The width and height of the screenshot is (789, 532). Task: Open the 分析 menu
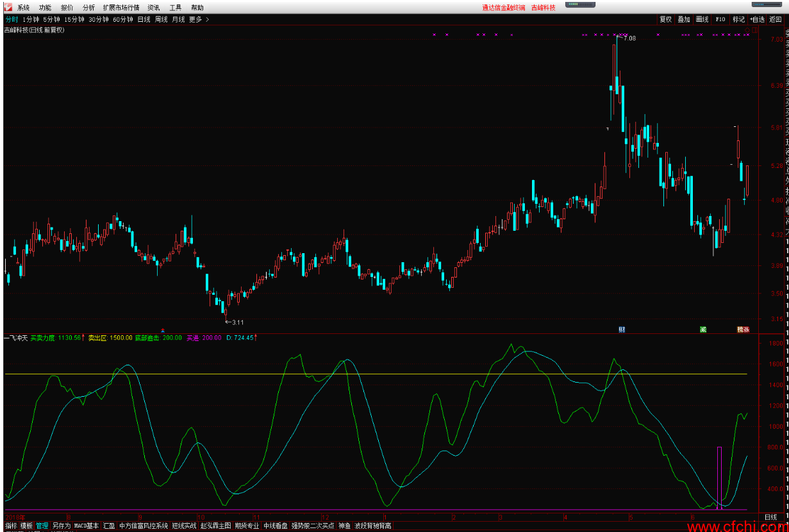(x=88, y=8)
